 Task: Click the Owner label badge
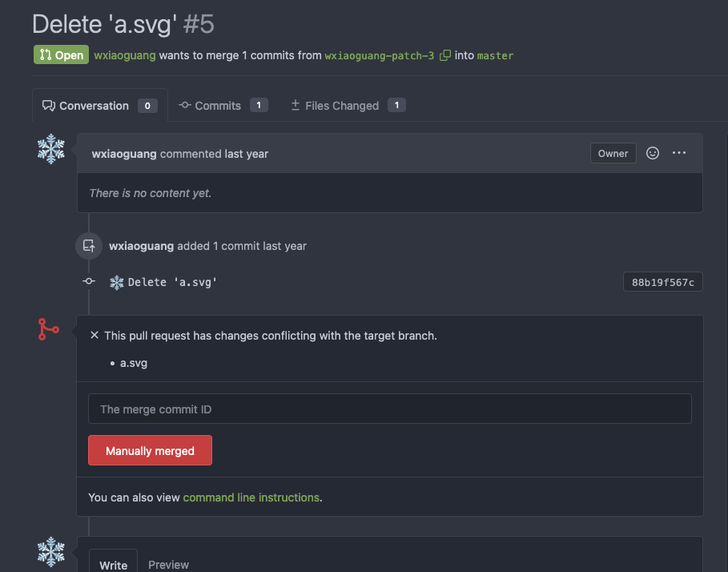click(x=613, y=153)
